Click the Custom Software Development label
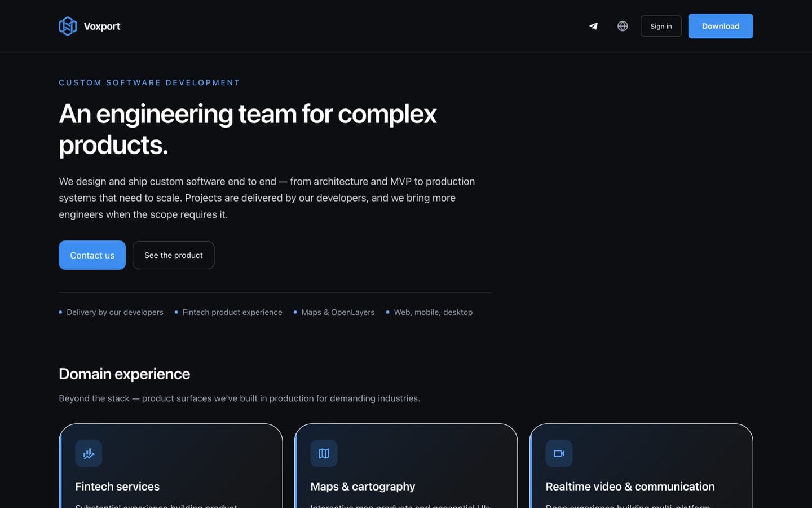812x508 pixels. coord(149,82)
